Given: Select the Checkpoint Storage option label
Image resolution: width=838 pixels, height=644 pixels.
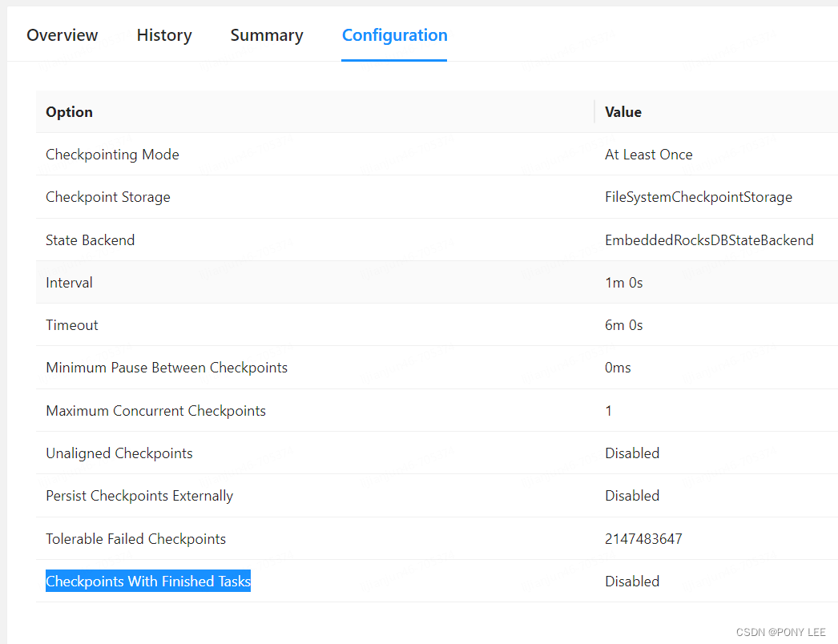Looking at the screenshot, I should [x=108, y=197].
